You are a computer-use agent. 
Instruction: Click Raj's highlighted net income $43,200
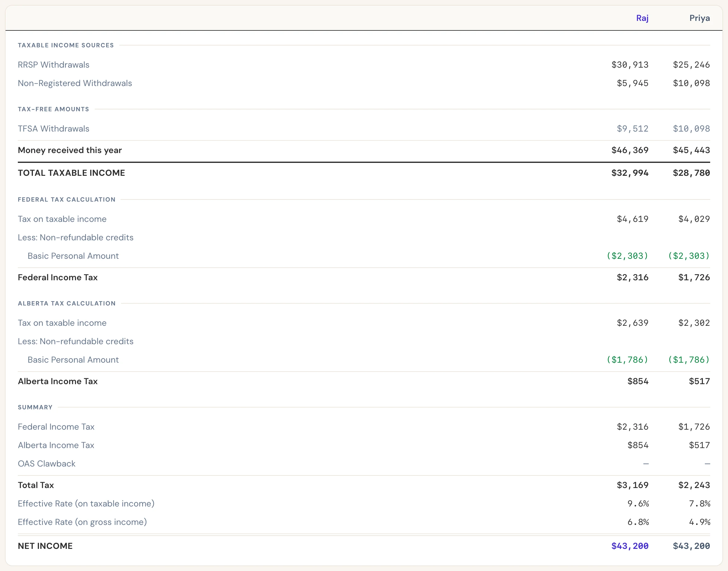(x=630, y=546)
